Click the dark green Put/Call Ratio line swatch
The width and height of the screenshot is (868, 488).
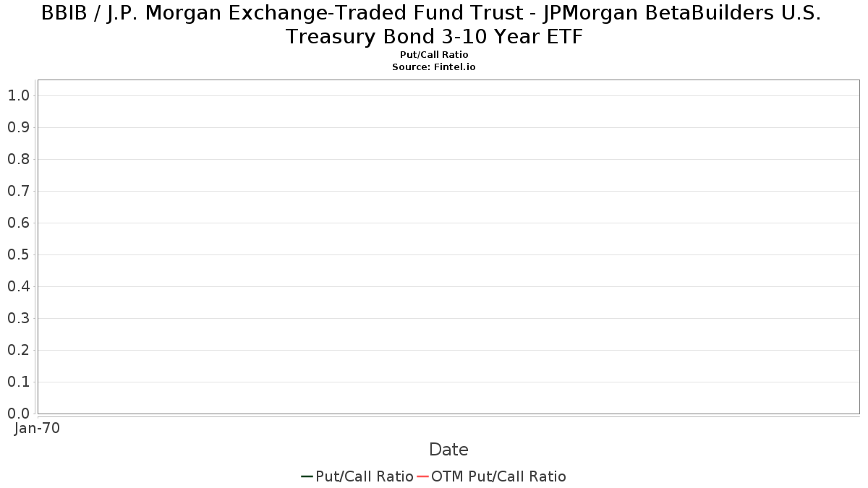307,476
